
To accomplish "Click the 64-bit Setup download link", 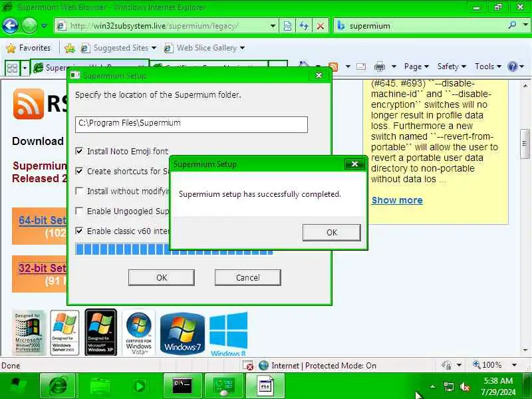I will [43, 220].
